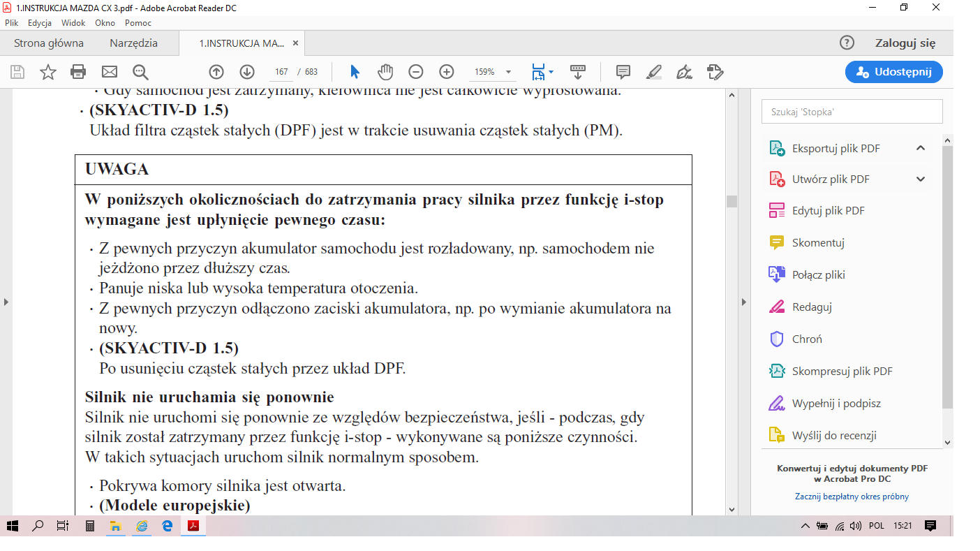
Task: Collapse the right tools pane arrow
Action: tap(743, 302)
